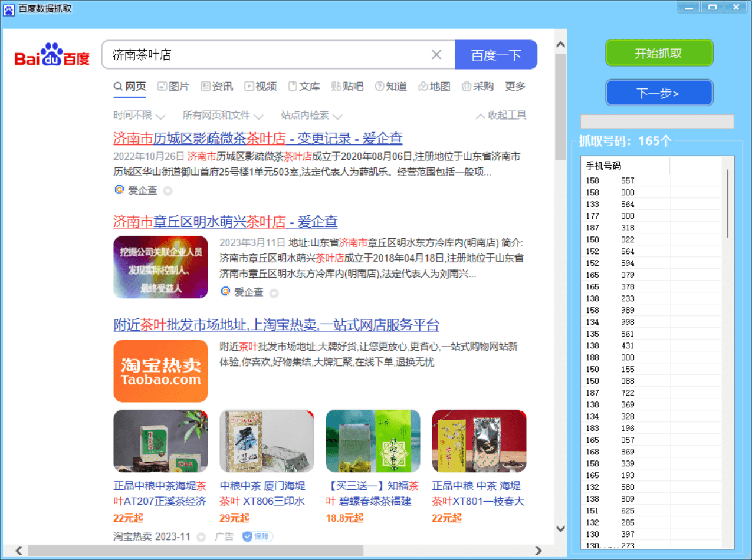Click the empty progress bar below 下一步
The height and width of the screenshot is (560, 752).
(x=657, y=121)
